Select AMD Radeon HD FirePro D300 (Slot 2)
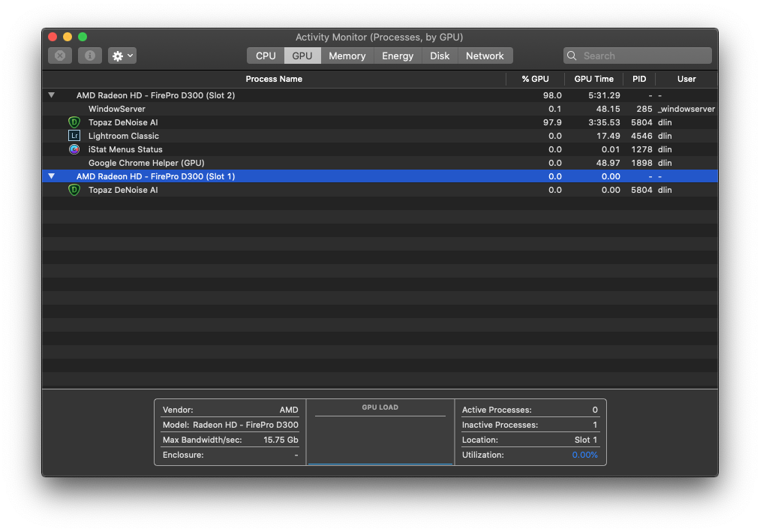Viewport: 760px width, 532px height. point(380,95)
